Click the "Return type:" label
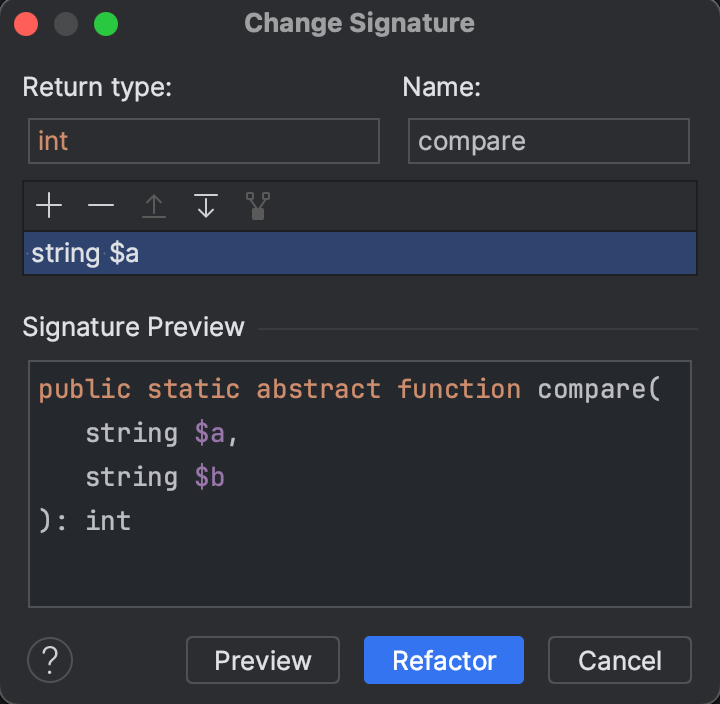The image size is (720, 704). click(x=97, y=88)
